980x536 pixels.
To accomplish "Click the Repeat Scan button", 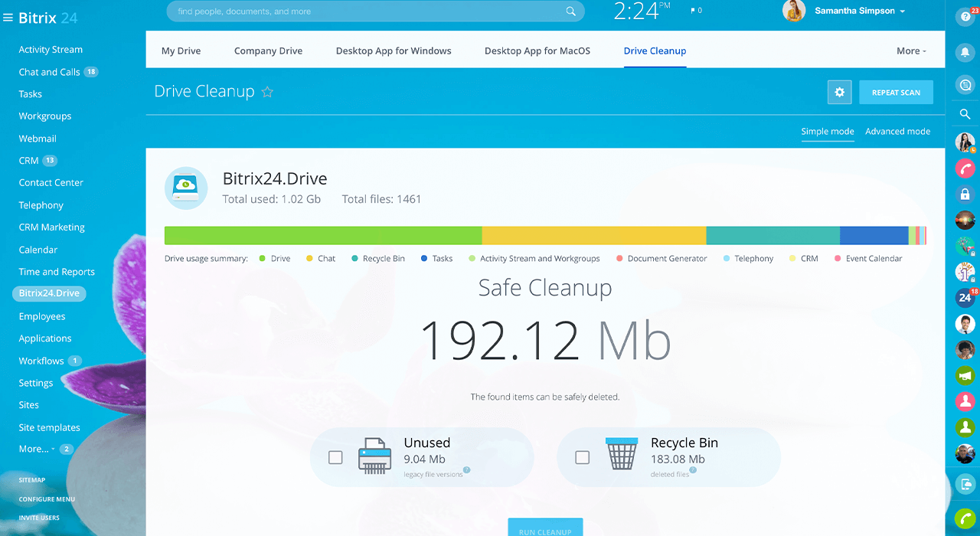I will click(896, 92).
